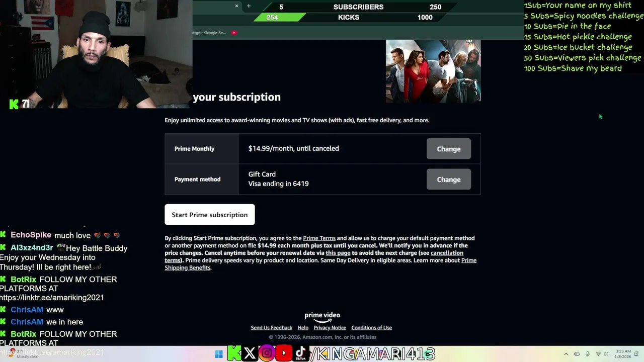Open the cancellation terms link
The height and width of the screenshot is (362, 644).
[314, 256]
